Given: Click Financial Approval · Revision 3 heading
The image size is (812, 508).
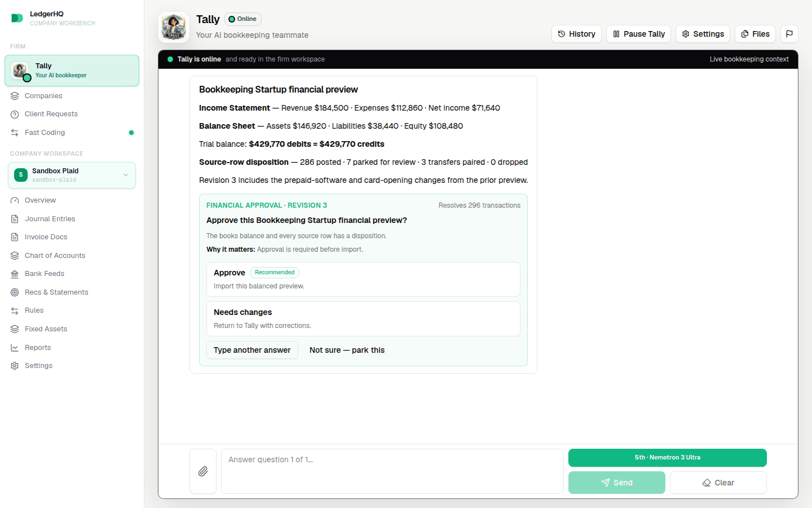Looking at the screenshot, I should tap(267, 205).
